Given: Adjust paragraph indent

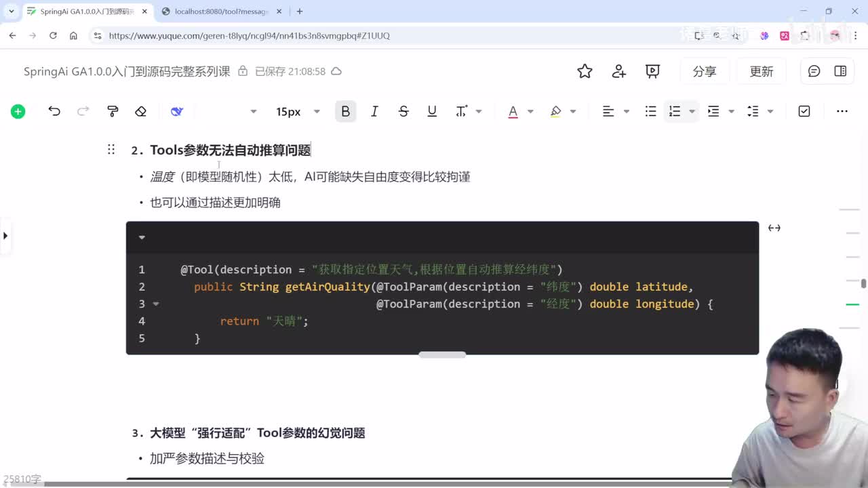Looking at the screenshot, I should click(713, 111).
